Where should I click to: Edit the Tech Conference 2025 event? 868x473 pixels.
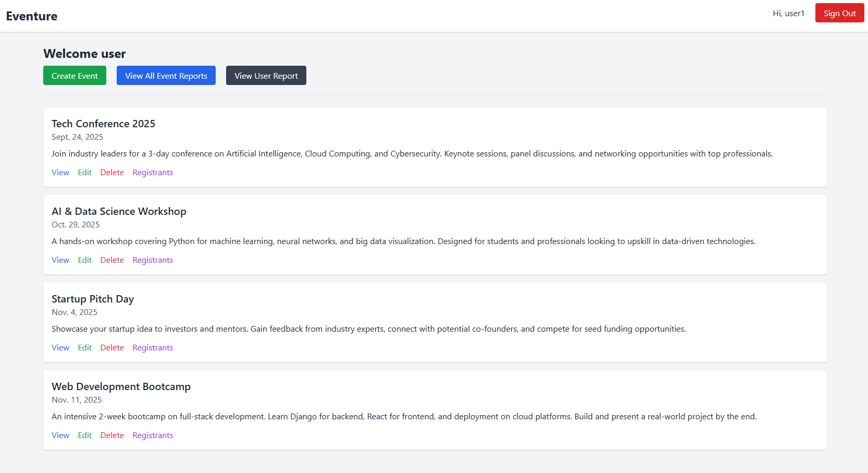[x=84, y=173]
